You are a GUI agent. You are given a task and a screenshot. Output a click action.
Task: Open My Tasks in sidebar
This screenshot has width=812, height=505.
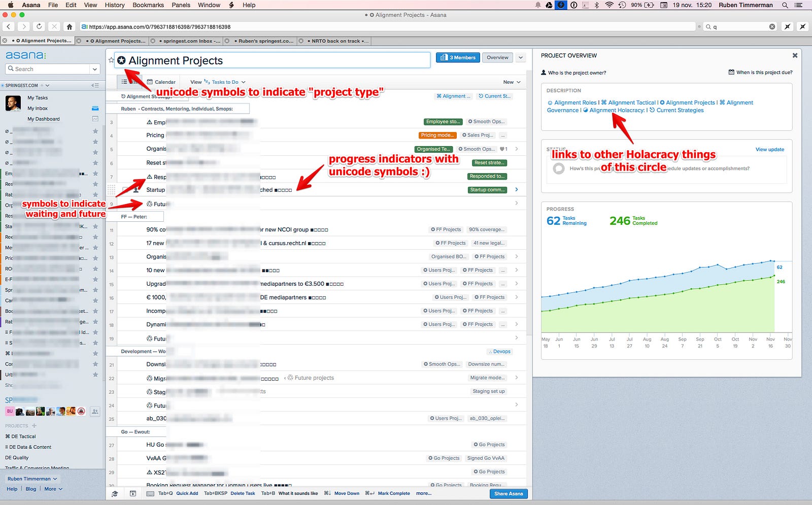pyautogui.click(x=38, y=97)
